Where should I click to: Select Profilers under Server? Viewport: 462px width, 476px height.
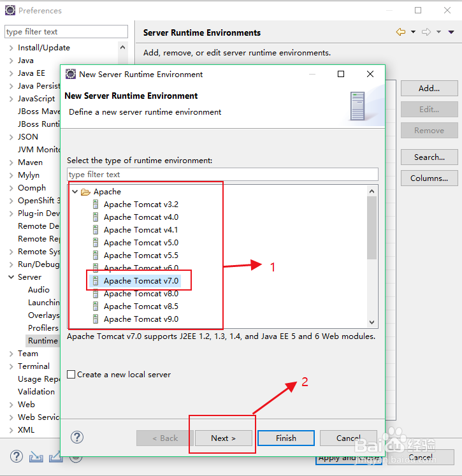[43, 328]
